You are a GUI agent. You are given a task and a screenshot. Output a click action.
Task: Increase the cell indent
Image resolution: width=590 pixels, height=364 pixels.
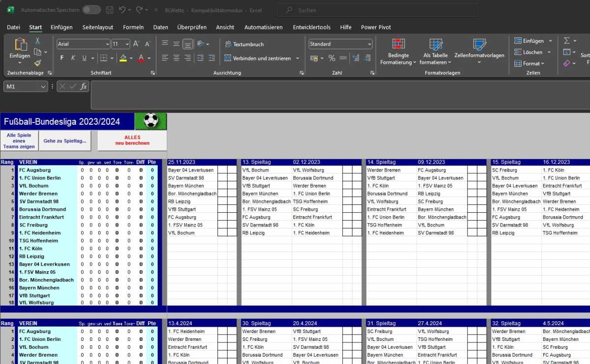coord(211,58)
